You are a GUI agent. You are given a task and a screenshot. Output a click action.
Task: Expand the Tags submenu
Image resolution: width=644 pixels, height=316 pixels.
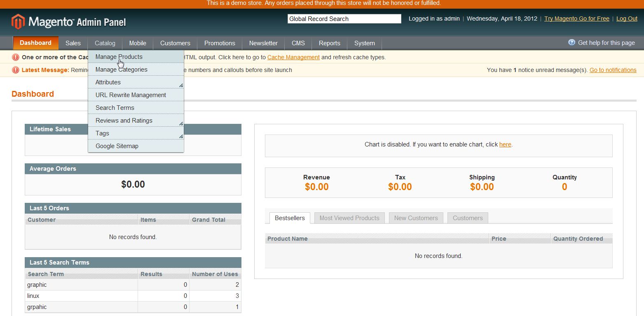181,136
